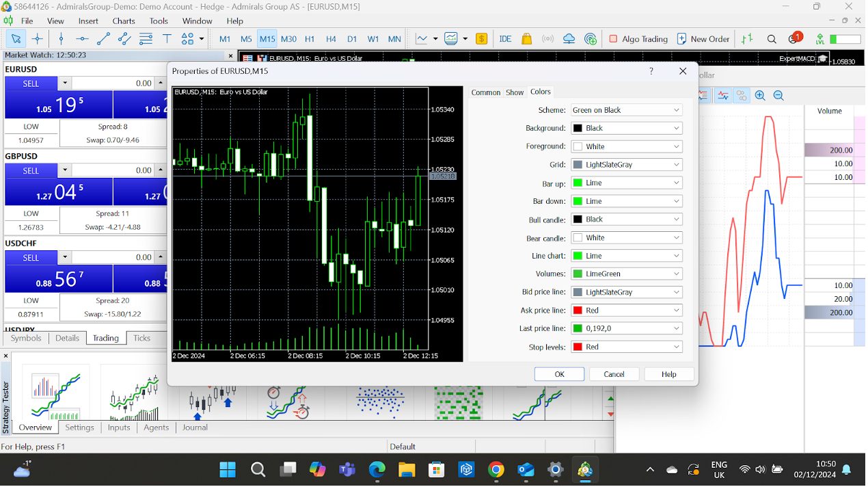Open the chart type dropdown arrow
Image resolution: width=868 pixels, height=487 pixels.
pyautogui.click(x=435, y=39)
